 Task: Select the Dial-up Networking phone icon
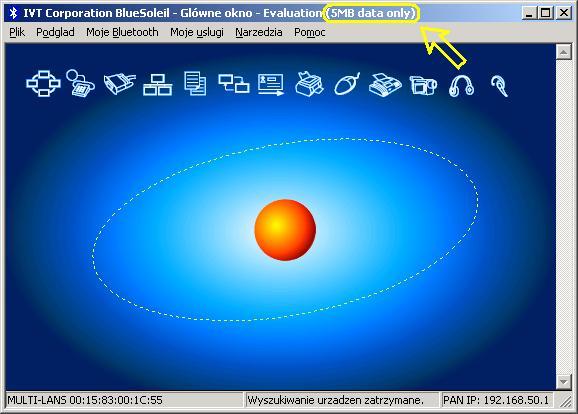click(x=81, y=83)
